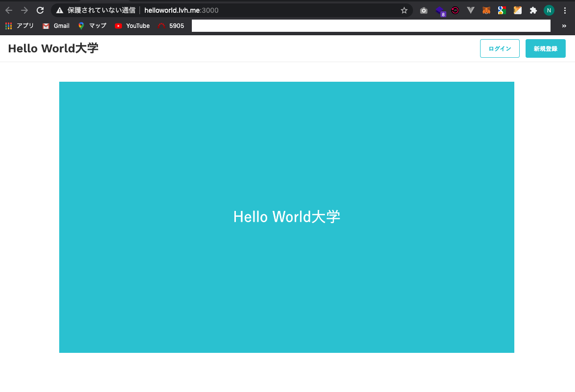Image resolution: width=575 pixels, height=392 pixels.
Task: Open the アプリ bookmarks shortcut
Action: 20,26
